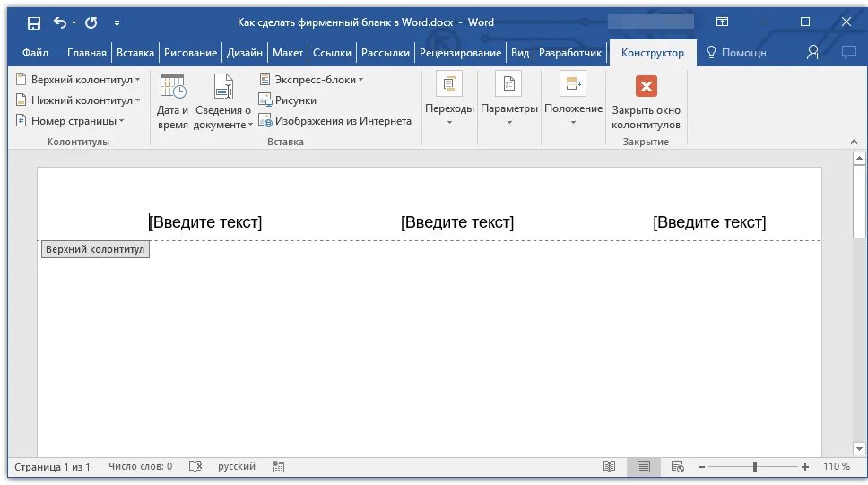The image size is (868, 485).
Task: Open the Вид tab
Action: click(x=520, y=53)
